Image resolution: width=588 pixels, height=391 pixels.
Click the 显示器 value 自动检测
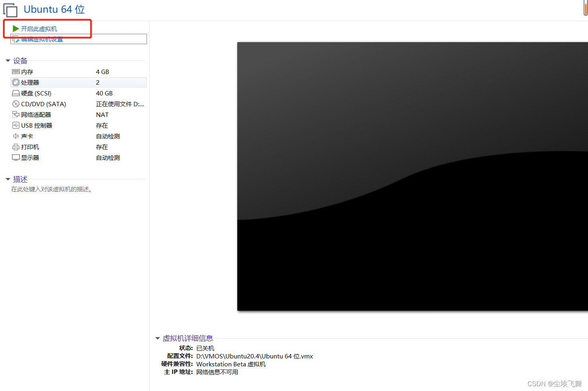click(x=108, y=158)
